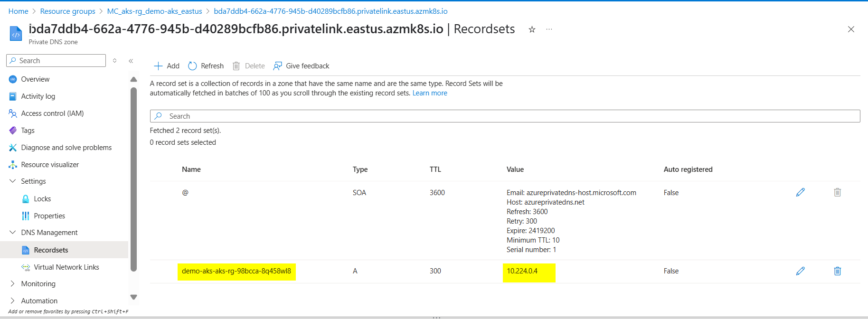Click the Locks padlock icon

[x=26, y=199]
